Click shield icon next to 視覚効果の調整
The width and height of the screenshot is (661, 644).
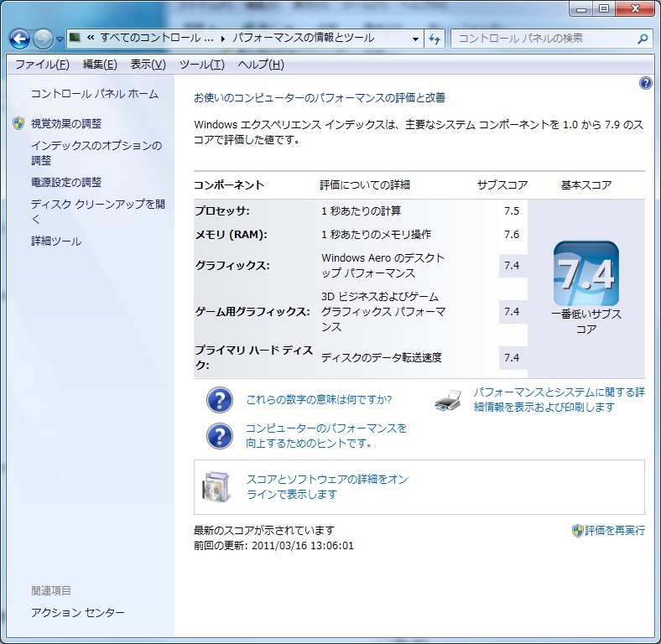(18, 123)
